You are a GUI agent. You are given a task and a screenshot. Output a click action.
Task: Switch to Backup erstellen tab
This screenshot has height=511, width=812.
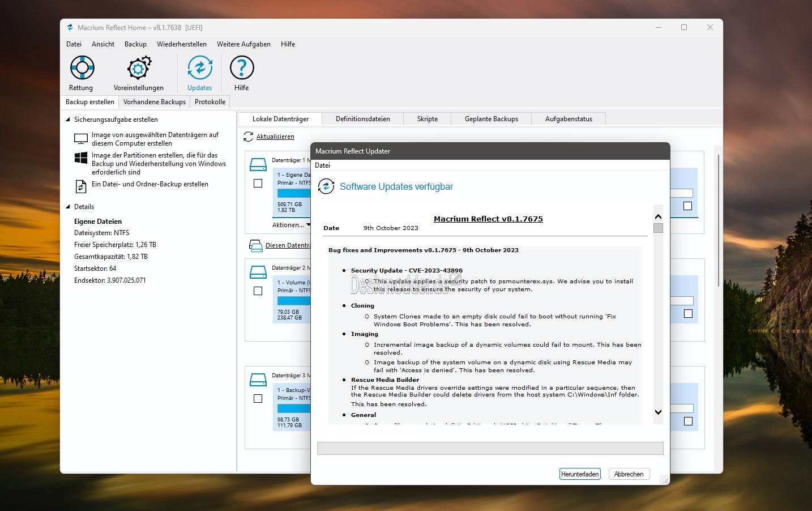pyautogui.click(x=90, y=102)
